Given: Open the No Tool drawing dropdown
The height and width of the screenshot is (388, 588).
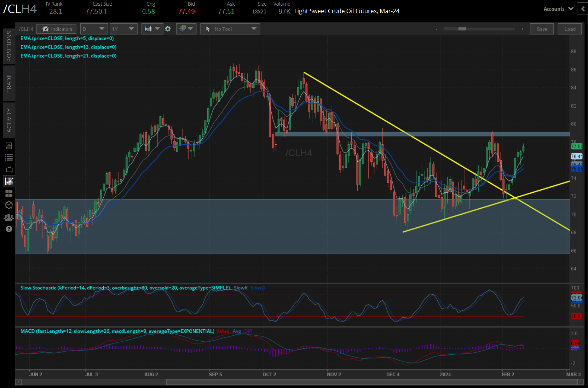Looking at the screenshot, I should [x=230, y=29].
